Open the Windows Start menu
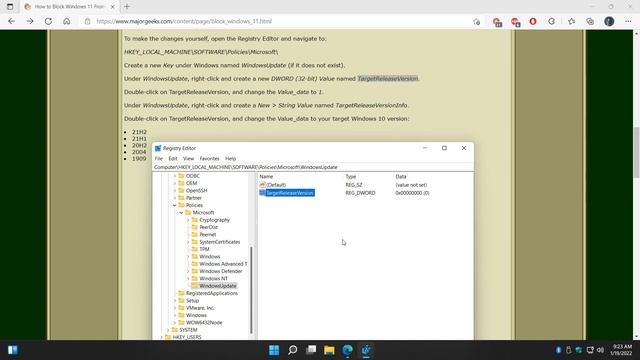The image size is (640, 360). [274, 350]
